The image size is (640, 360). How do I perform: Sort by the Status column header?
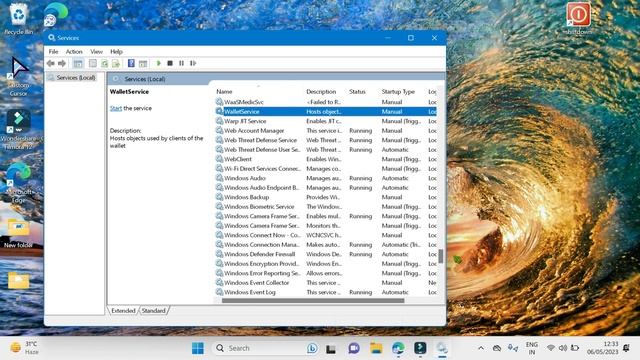coord(357,92)
